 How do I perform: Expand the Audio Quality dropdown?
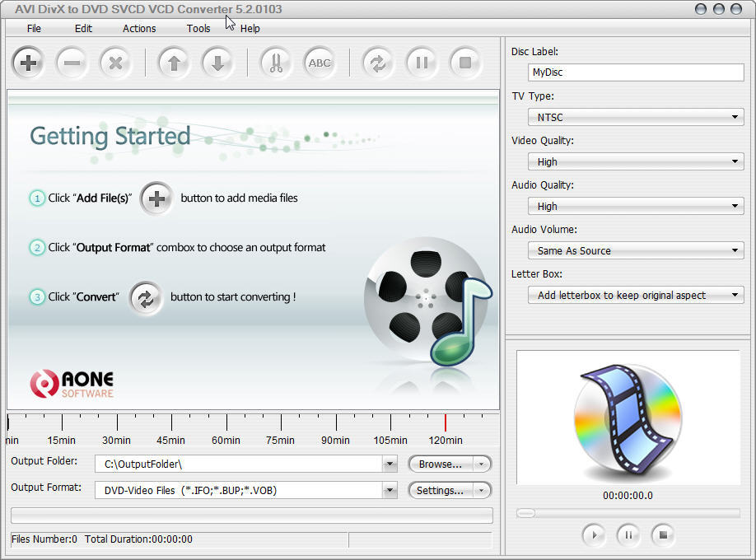(x=636, y=206)
